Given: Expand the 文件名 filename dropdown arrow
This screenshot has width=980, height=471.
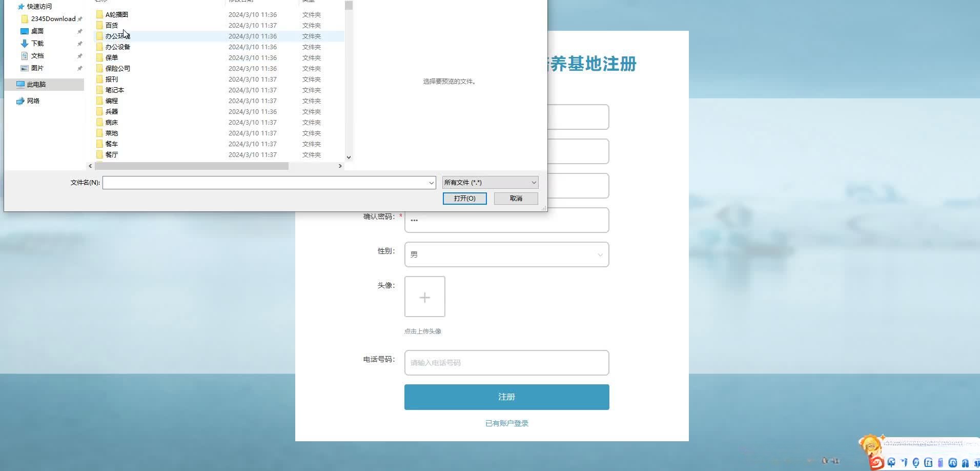Looking at the screenshot, I should [431, 182].
